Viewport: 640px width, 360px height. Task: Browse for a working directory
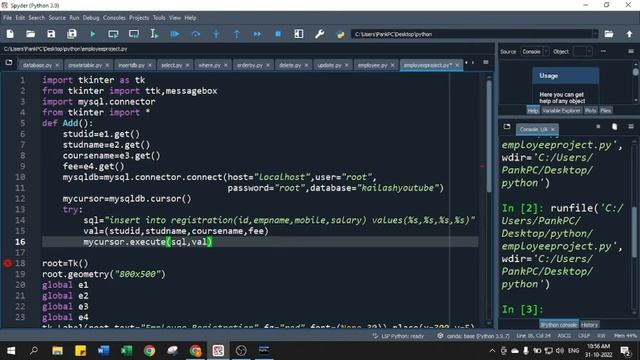point(609,34)
